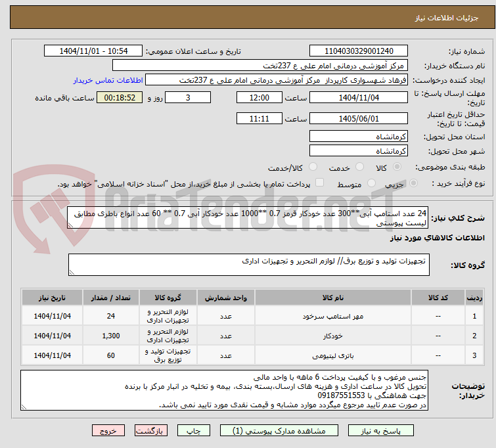Click the group cell in the مهر استامپ row
This screenshot has width=496, height=448.
click(x=168, y=316)
